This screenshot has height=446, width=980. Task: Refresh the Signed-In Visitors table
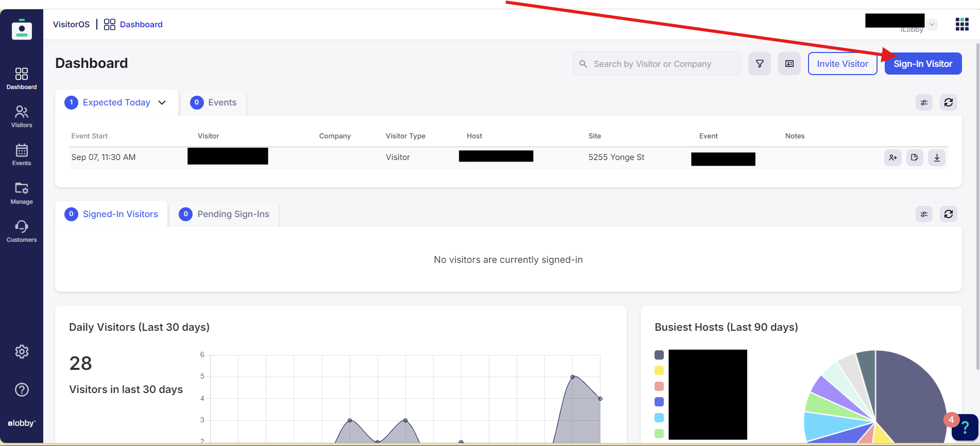[949, 214]
